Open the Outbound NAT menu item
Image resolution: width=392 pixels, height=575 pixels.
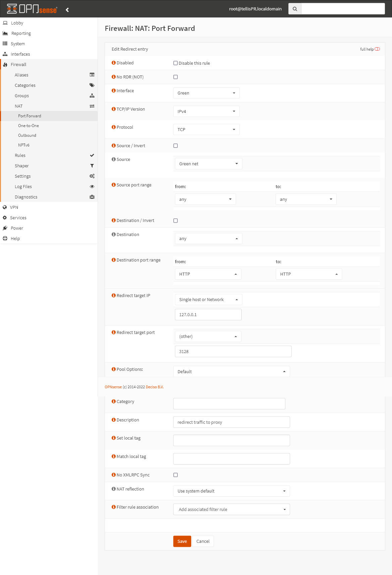coord(27,135)
